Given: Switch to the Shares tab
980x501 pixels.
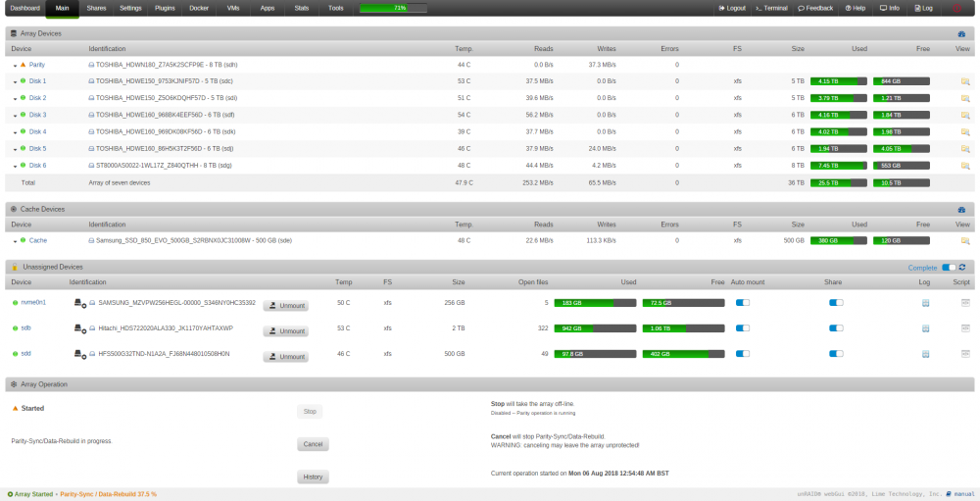Looking at the screenshot, I should point(96,8).
